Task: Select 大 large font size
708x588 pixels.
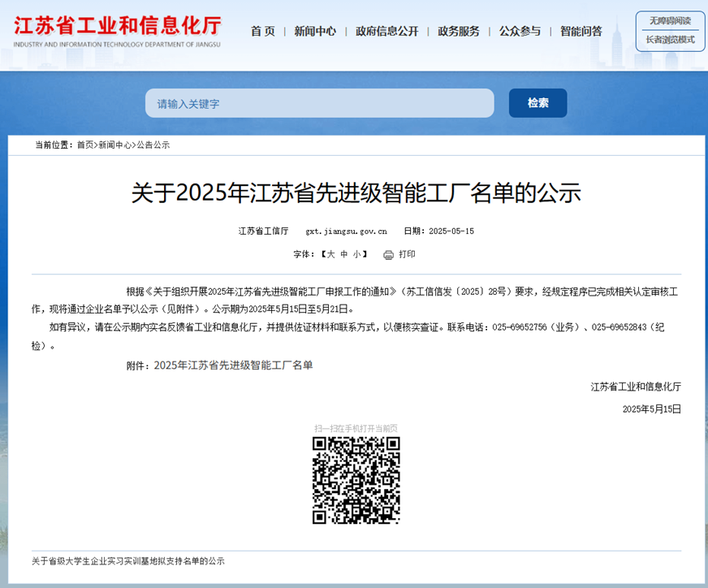Action: (331, 253)
